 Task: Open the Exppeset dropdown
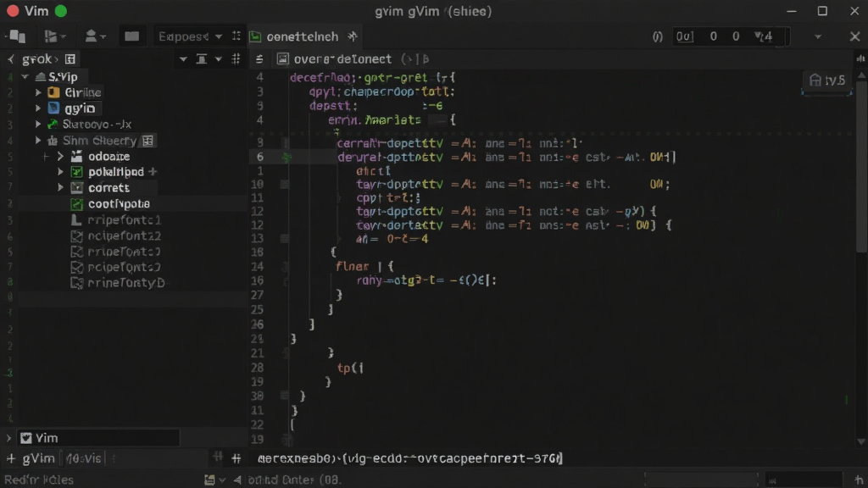190,36
